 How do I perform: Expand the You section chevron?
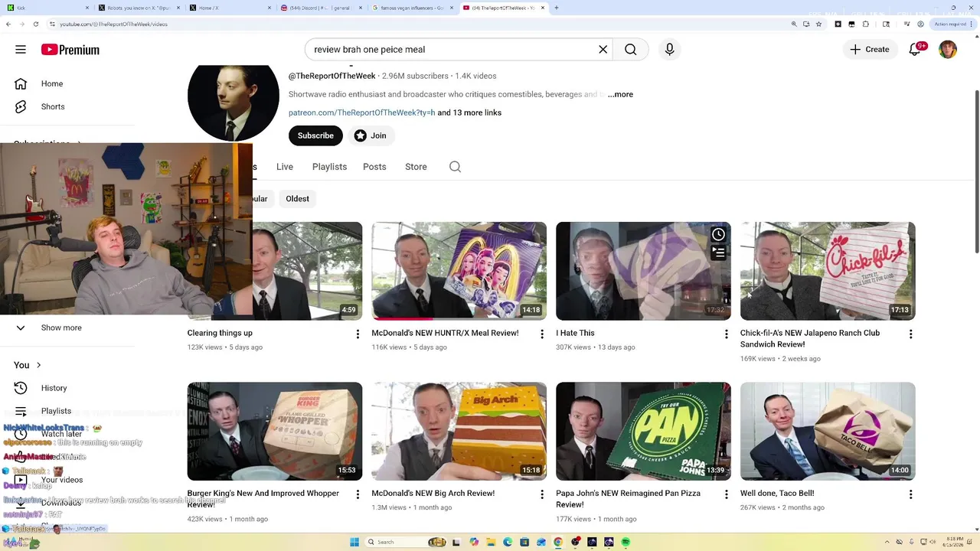pos(38,365)
